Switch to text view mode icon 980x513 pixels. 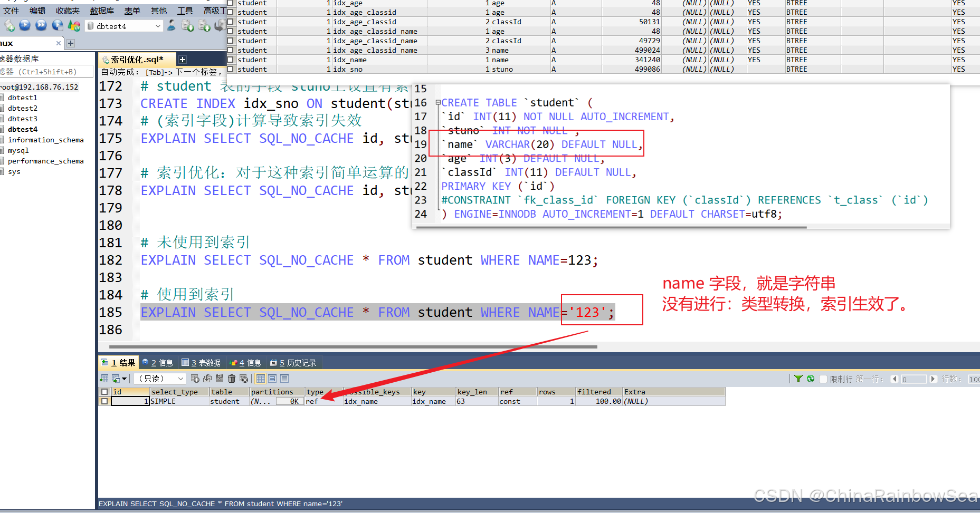(x=284, y=379)
